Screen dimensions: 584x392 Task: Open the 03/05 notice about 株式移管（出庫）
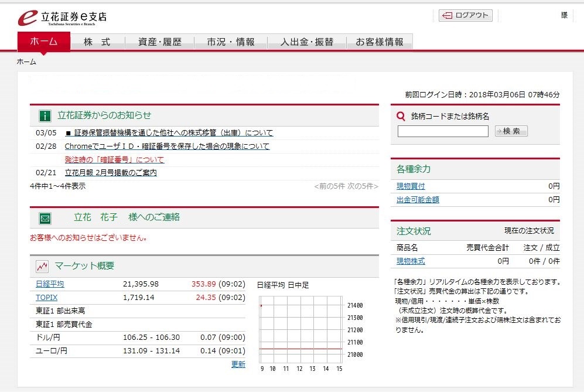tap(169, 132)
